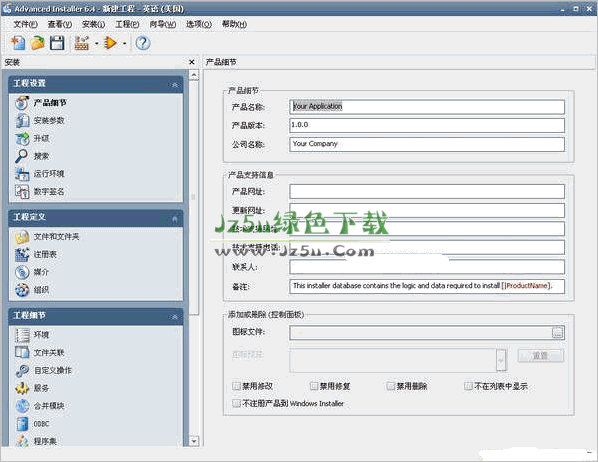
Task: Open the icon list dropdown
Action: point(501,360)
